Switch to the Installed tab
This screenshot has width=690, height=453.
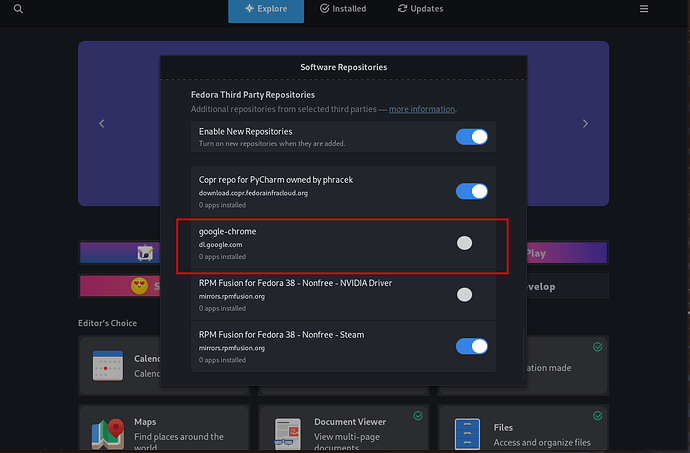pyautogui.click(x=343, y=9)
